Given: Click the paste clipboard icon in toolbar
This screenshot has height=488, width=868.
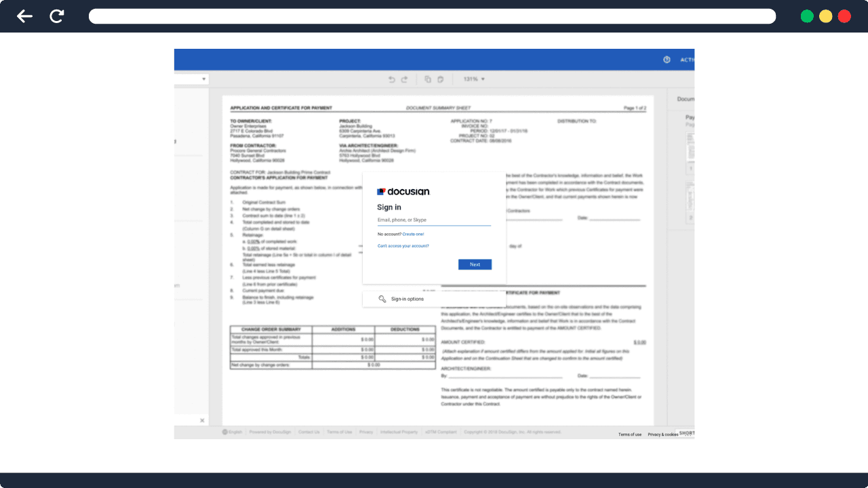Looking at the screenshot, I should pyautogui.click(x=440, y=79).
